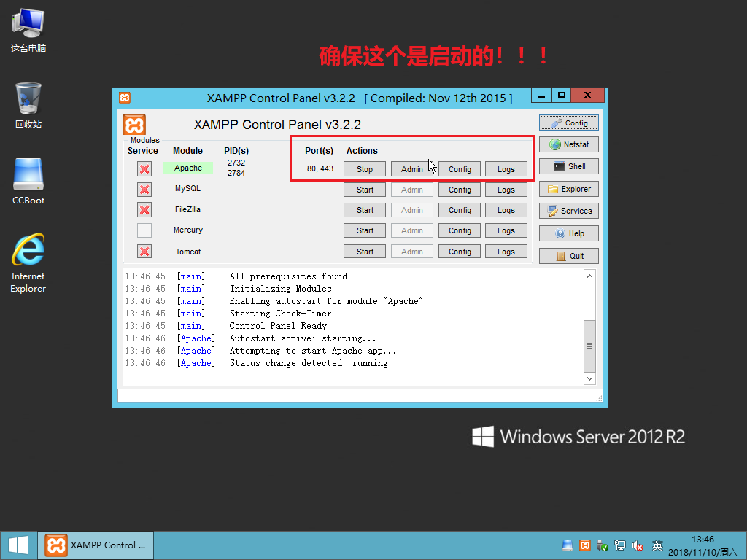This screenshot has width=747, height=560.
Task: Click the Help button in XAMPP
Action: (568, 234)
